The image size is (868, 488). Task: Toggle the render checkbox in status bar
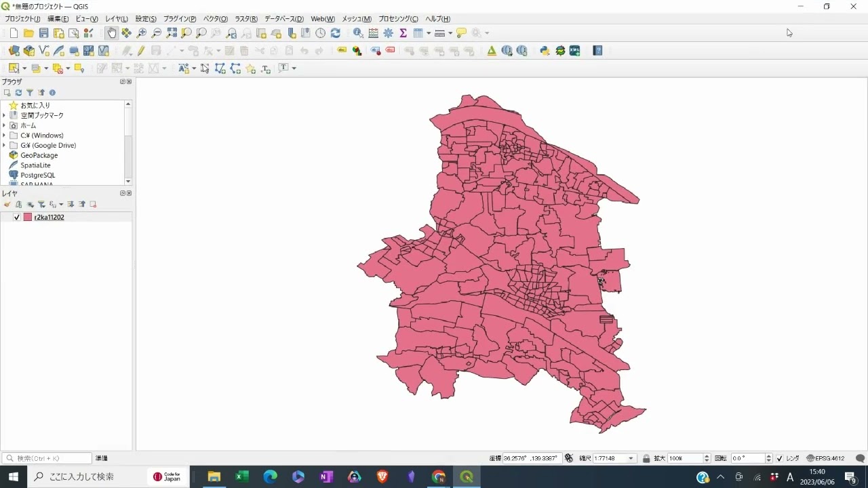click(780, 459)
